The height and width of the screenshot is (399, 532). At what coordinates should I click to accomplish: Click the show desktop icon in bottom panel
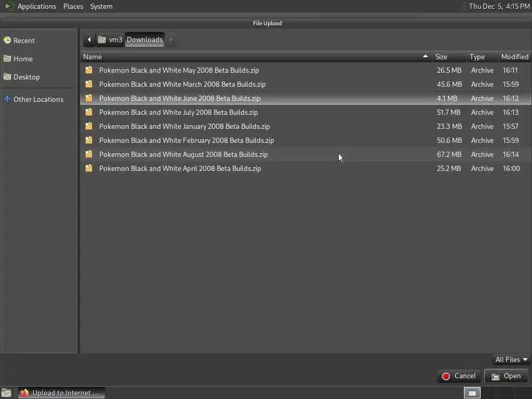pyautogui.click(x=6, y=393)
